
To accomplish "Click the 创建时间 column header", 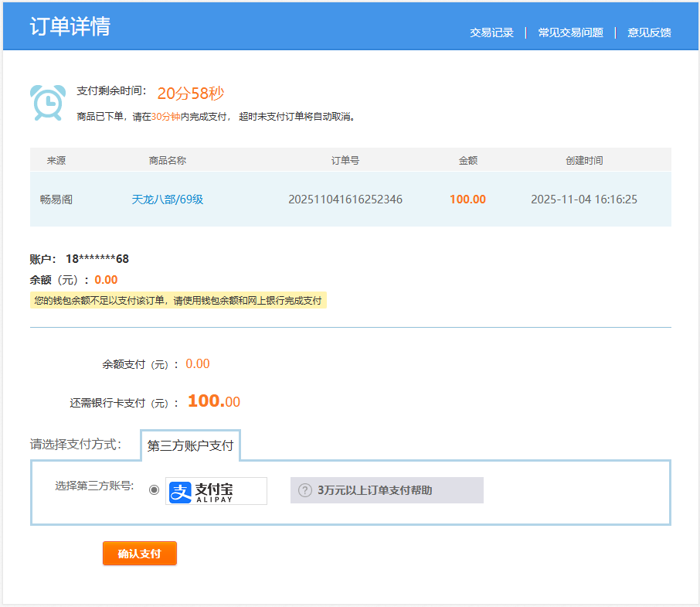I will coord(583,161).
